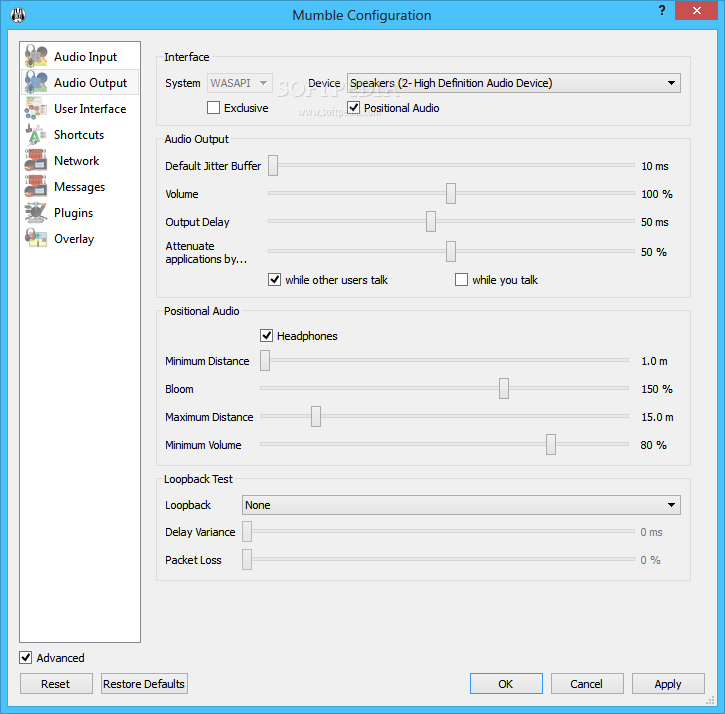This screenshot has height=714, width=725.
Task: Uncheck the Advanced checkbox
Action: pyautogui.click(x=25, y=658)
